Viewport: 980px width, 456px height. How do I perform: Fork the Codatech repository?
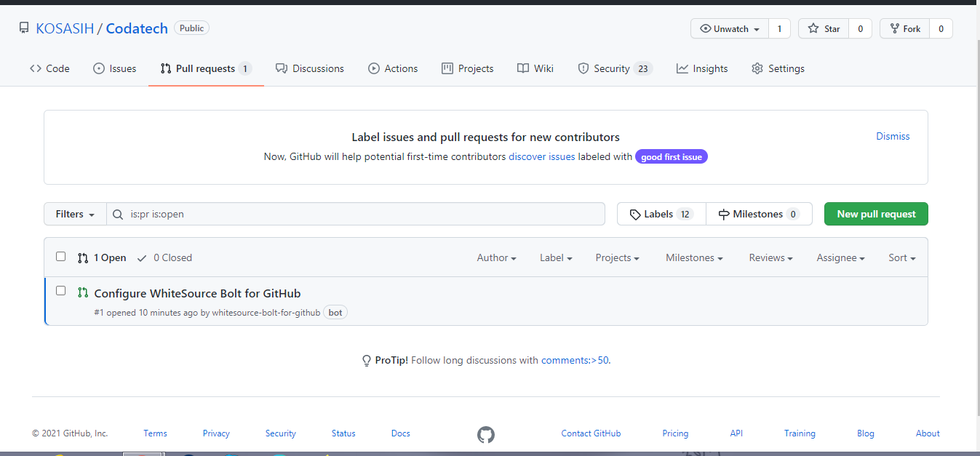coord(905,29)
